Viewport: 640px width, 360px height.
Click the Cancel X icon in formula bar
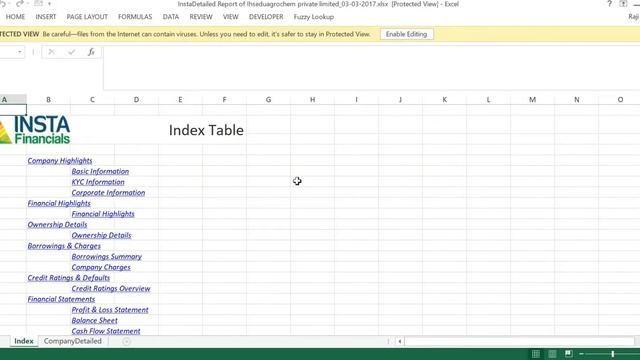click(51, 52)
